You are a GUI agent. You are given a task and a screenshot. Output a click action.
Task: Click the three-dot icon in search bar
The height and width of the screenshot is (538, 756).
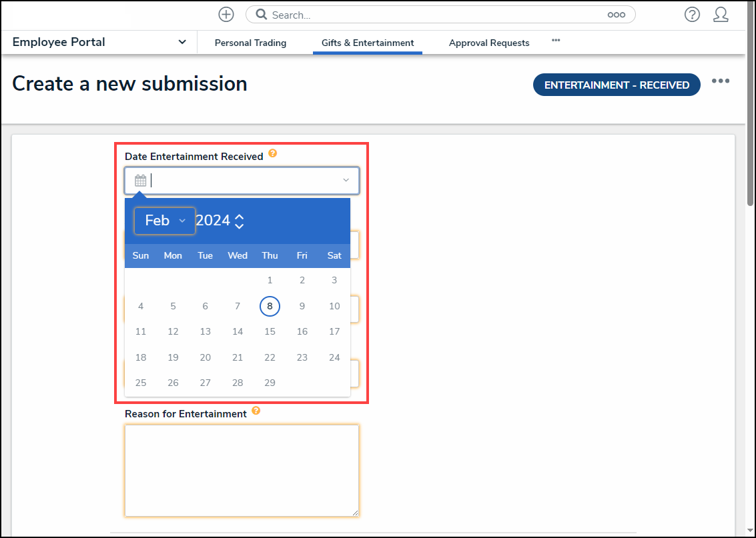pos(616,15)
